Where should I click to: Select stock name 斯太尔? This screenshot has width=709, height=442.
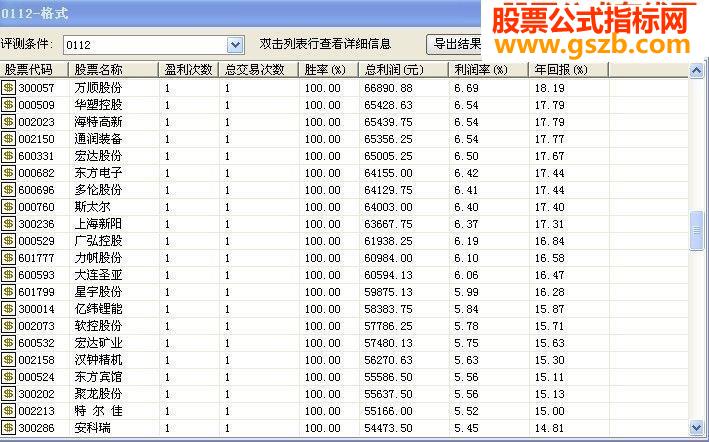click(92, 207)
